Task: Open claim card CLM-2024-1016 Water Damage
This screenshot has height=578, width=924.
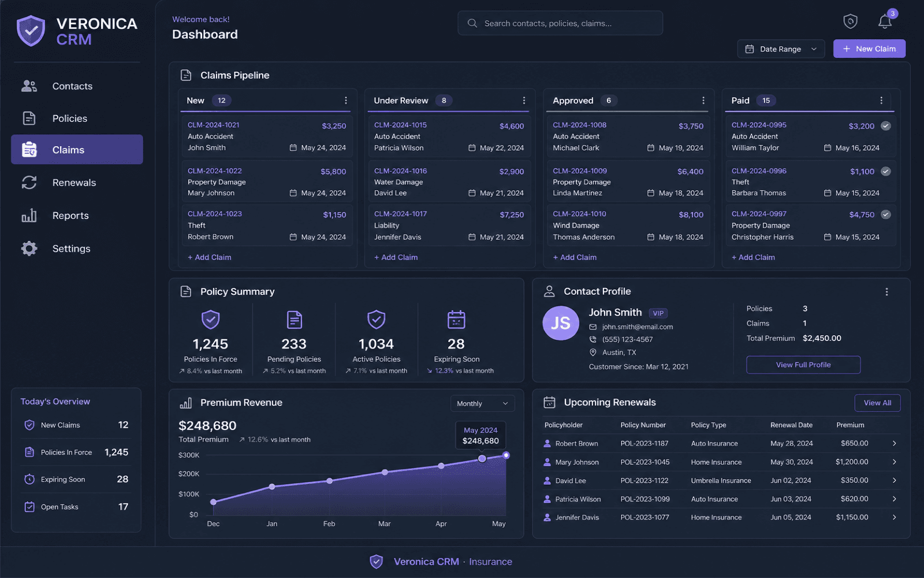Action: point(449,181)
